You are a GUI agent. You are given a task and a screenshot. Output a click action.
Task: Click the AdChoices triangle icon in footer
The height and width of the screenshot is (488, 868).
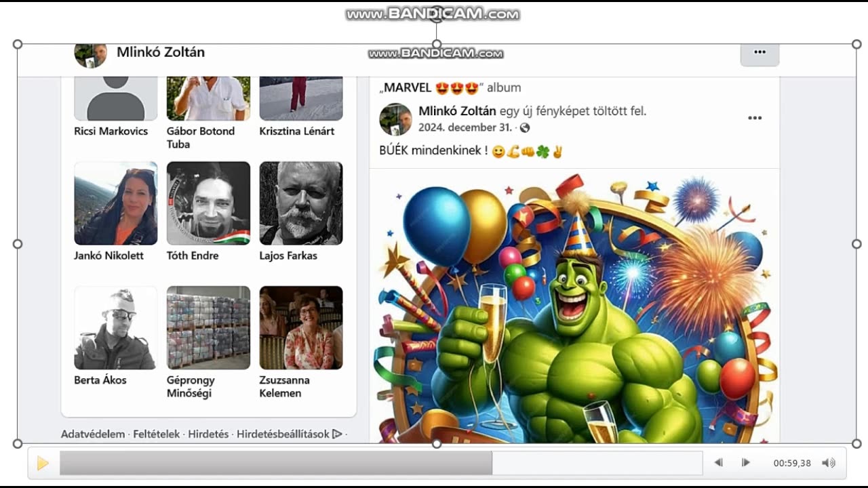337,434
